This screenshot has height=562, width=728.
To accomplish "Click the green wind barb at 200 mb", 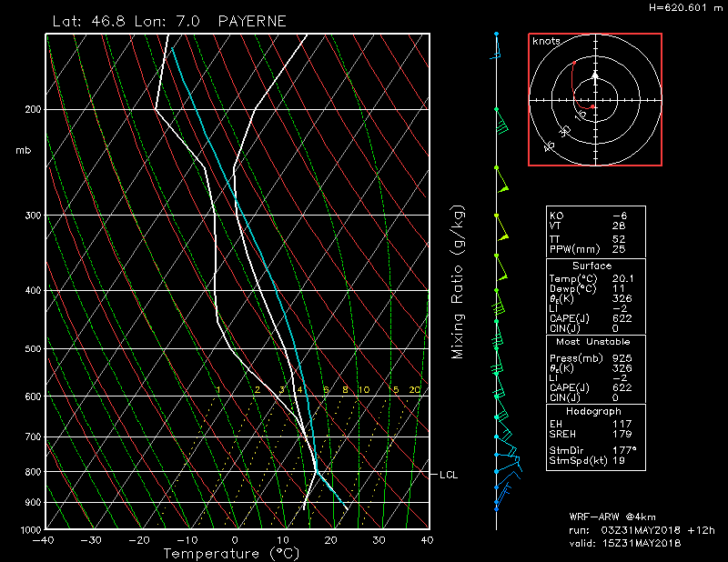I will pos(500,118).
